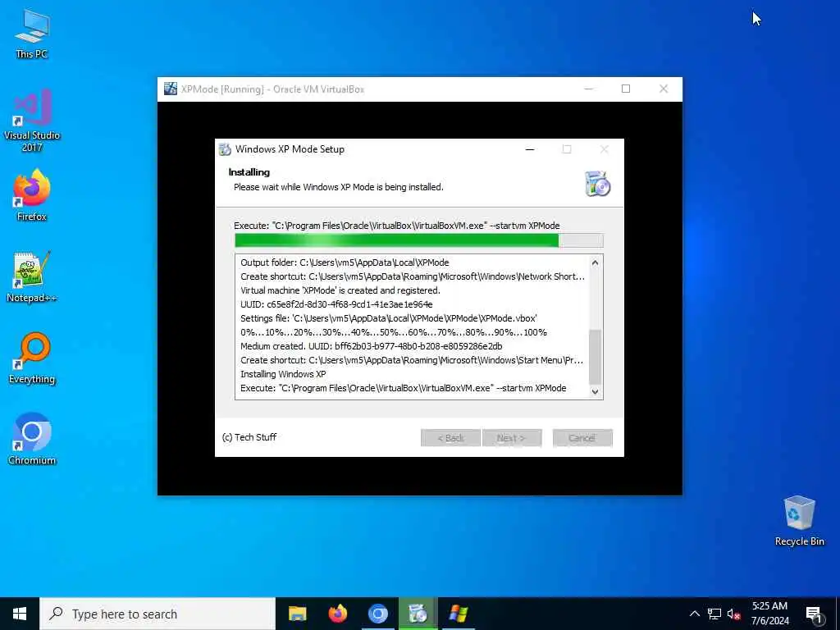
Task: Select 'Output folder' log line
Action: tap(345, 262)
